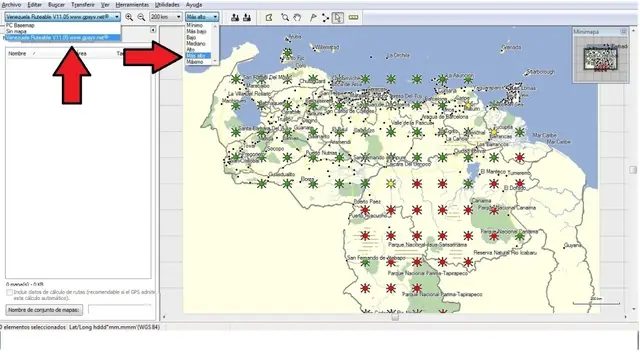The height and width of the screenshot is (360, 640).
Task: Click the Tumeremo map label
Action: [x=520, y=173]
